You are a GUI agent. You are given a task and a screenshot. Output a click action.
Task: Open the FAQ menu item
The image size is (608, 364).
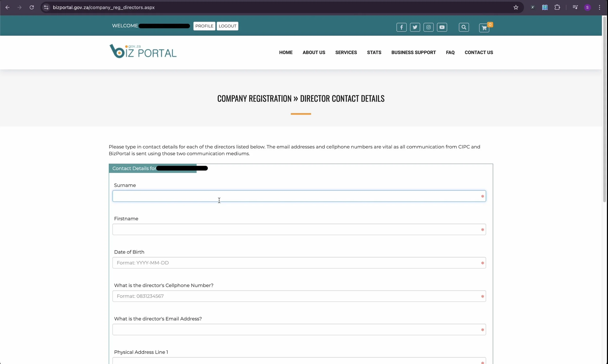450,53
